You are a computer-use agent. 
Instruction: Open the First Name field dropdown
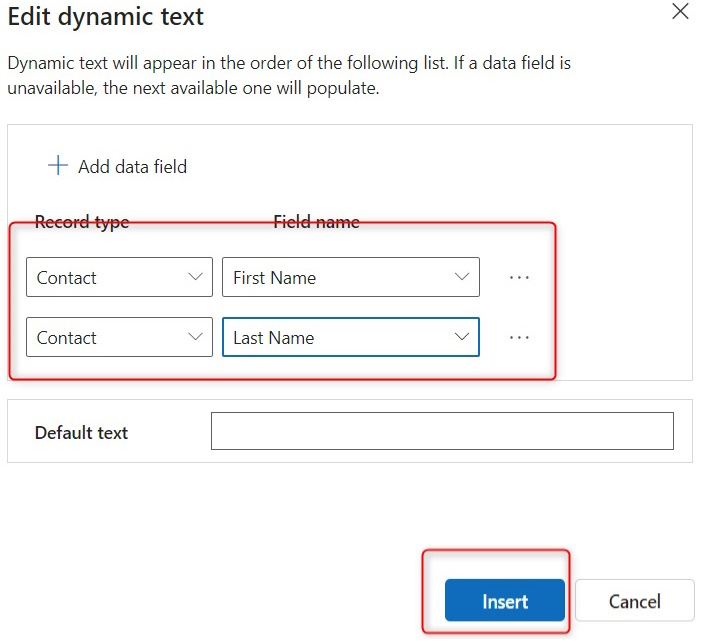pyautogui.click(x=351, y=277)
